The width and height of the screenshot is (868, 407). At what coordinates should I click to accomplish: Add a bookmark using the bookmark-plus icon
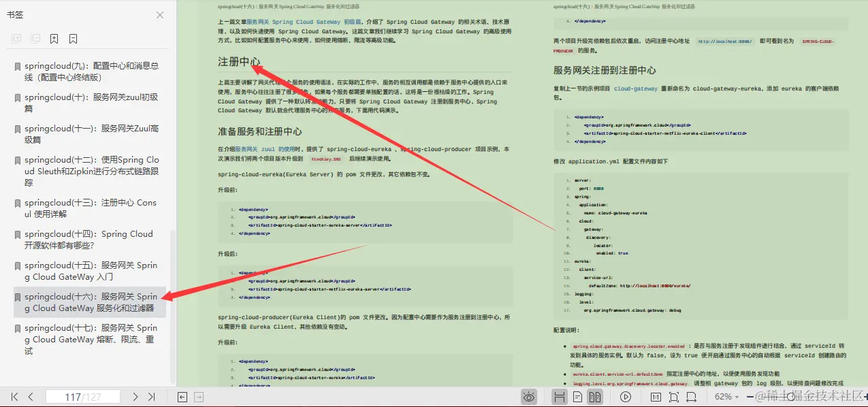(54, 39)
